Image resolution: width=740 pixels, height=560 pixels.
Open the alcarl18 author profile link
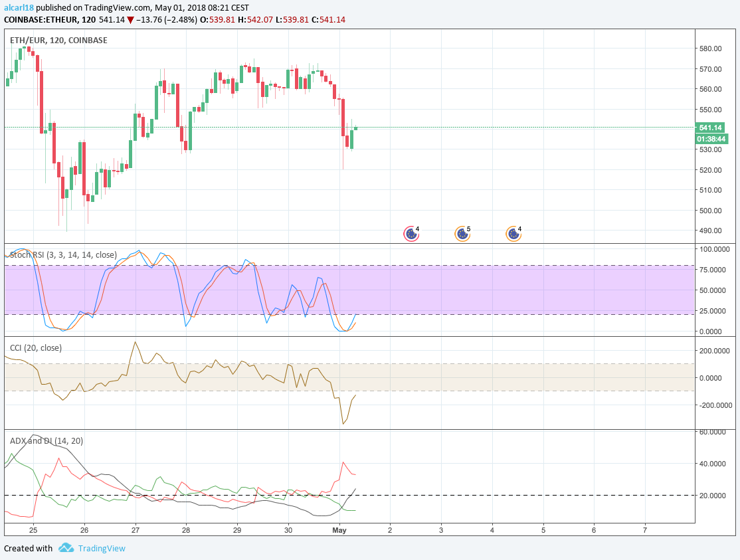point(19,7)
